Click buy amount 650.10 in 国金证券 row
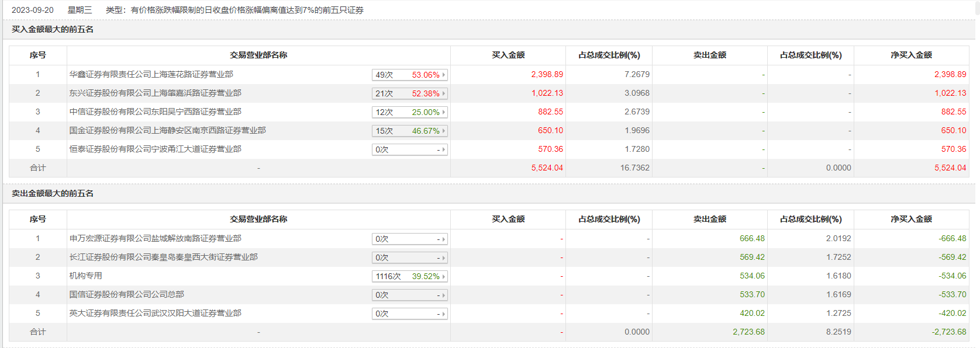The image size is (980, 348). (550, 130)
